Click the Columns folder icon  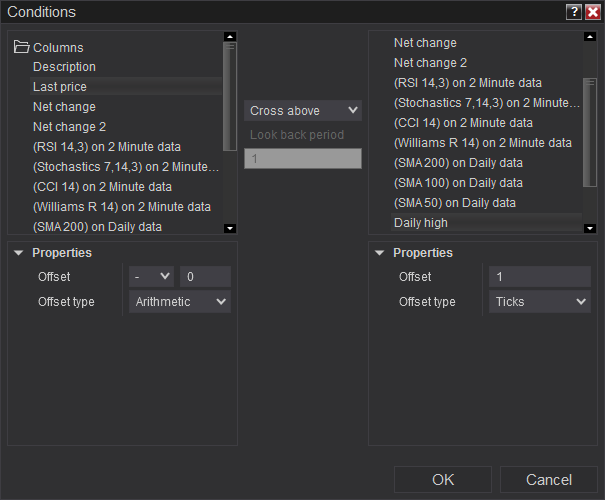(x=21, y=47)
